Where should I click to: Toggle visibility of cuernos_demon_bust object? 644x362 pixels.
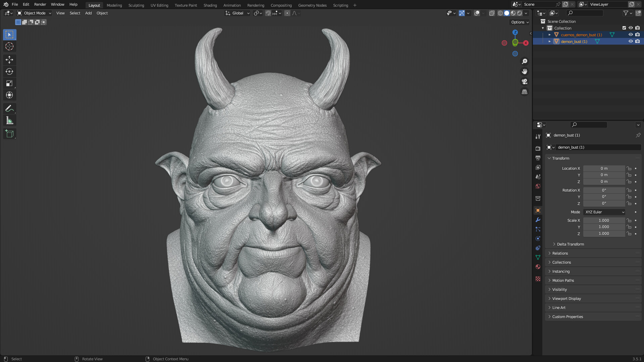click(x=631, y=35)
